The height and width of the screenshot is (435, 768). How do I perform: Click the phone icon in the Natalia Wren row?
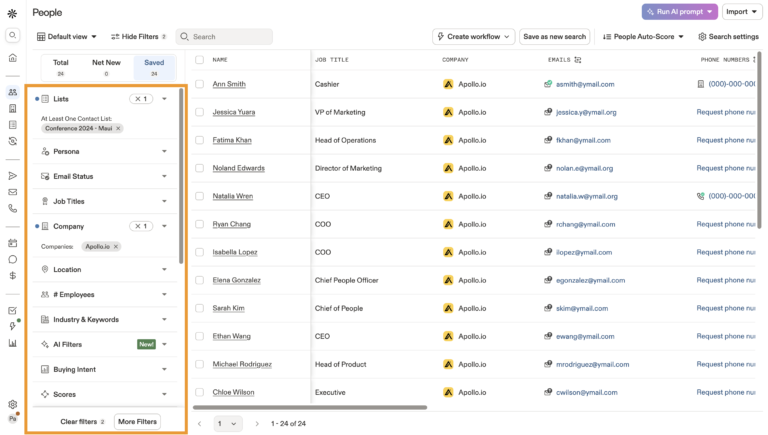coord(700,196)
